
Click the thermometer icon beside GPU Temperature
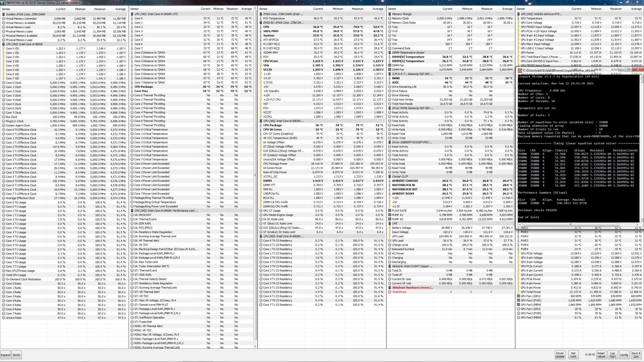[518, 18]
